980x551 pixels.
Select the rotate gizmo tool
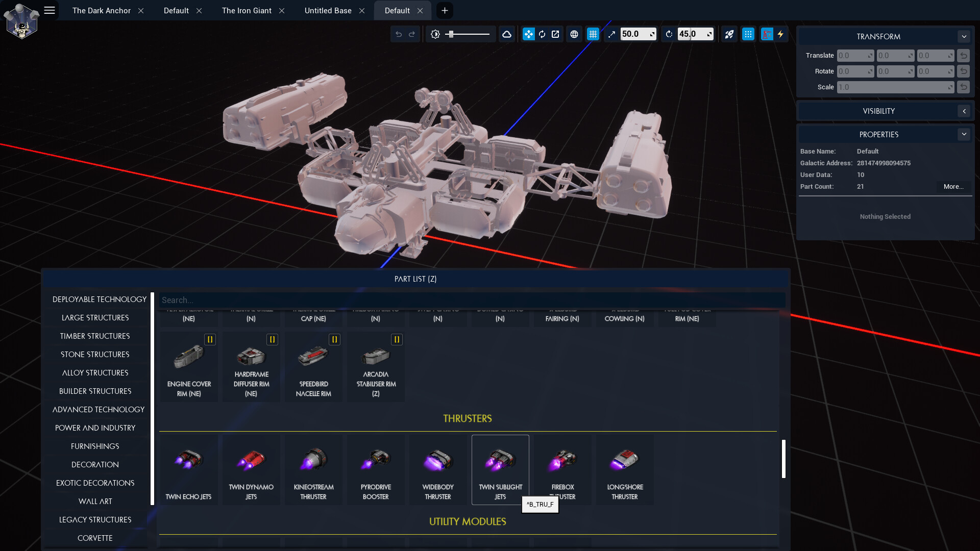pos(542,34)
